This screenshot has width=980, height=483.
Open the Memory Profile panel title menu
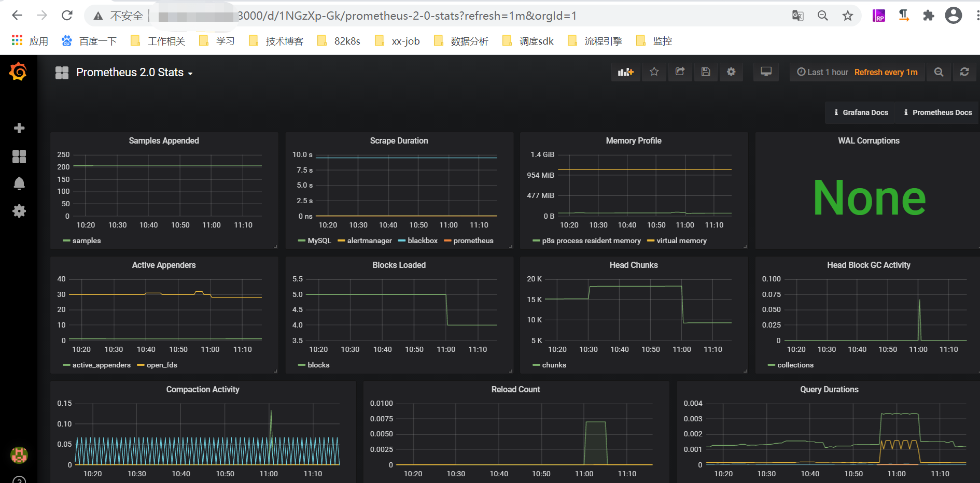(x=634, y=140)
